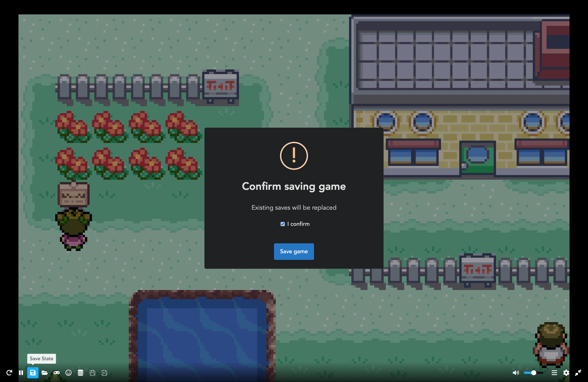Click the settings gear icon
Screen dimensions: 588x382
click(x=567, y=373)
